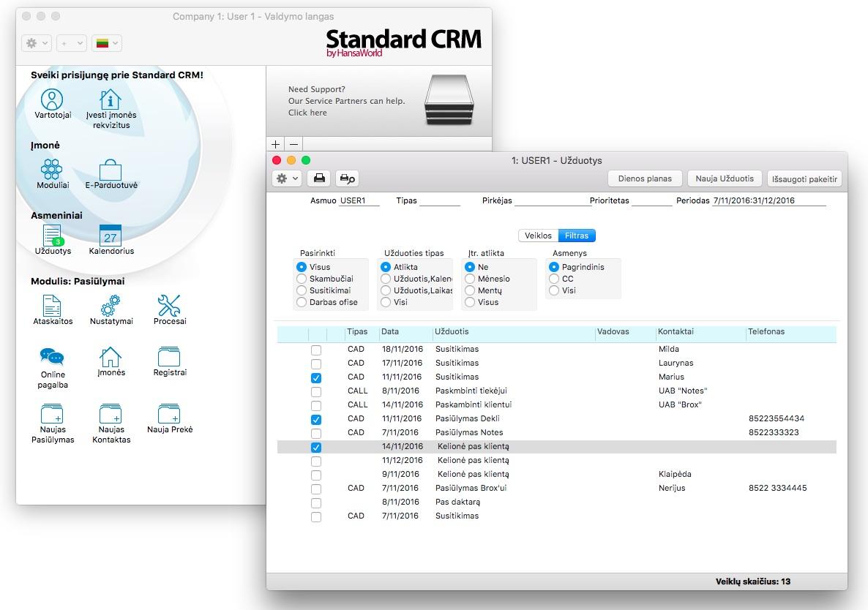Viewport: 868px width, 610px height.
Task: Click the print icon in Užduotys window
Action: (x=319, y=178)
